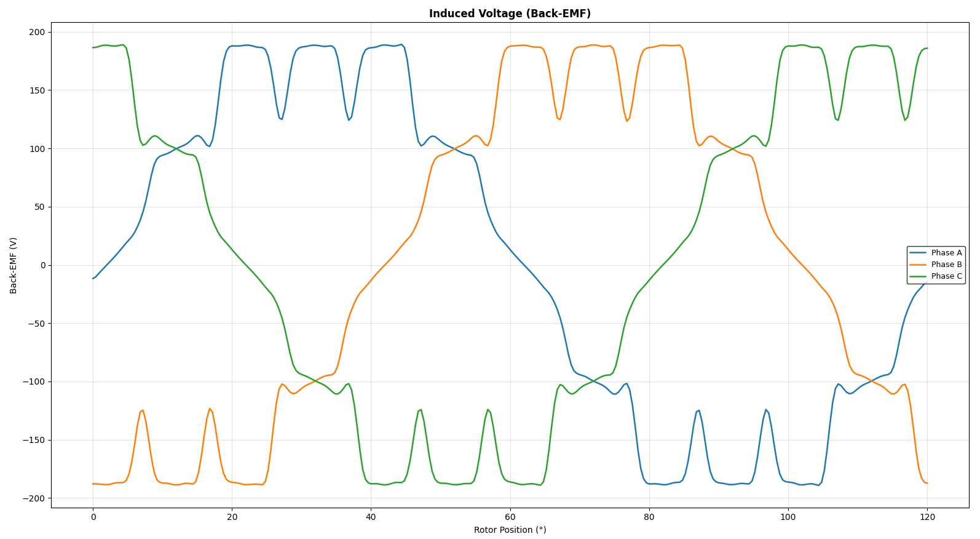The image size is (980, 539).
Task: Click the 'Phase B' legend entry
Action: [x=936, y=265]
